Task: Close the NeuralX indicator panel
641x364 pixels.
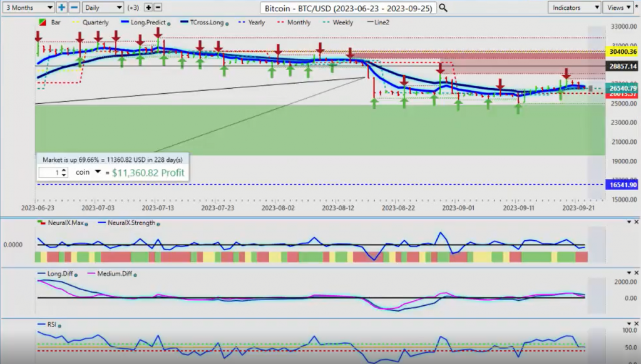Action: tap(636, 222)
